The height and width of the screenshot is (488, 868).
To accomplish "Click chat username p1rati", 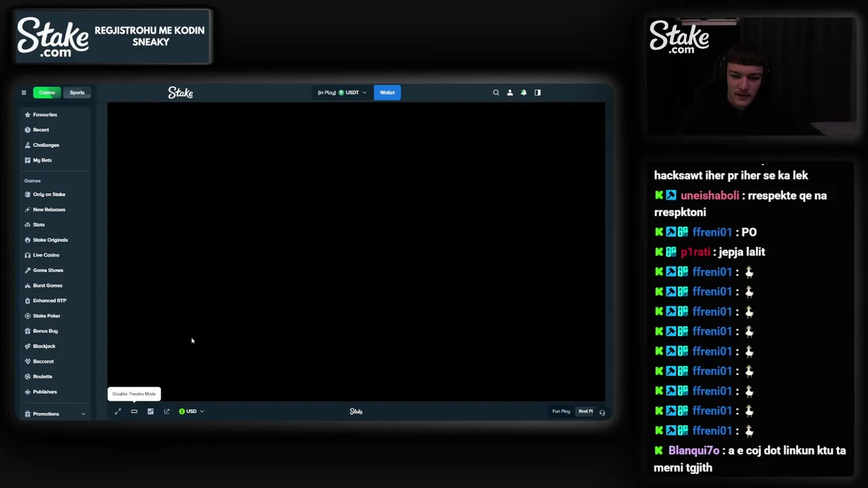I will tap(695, 251).
